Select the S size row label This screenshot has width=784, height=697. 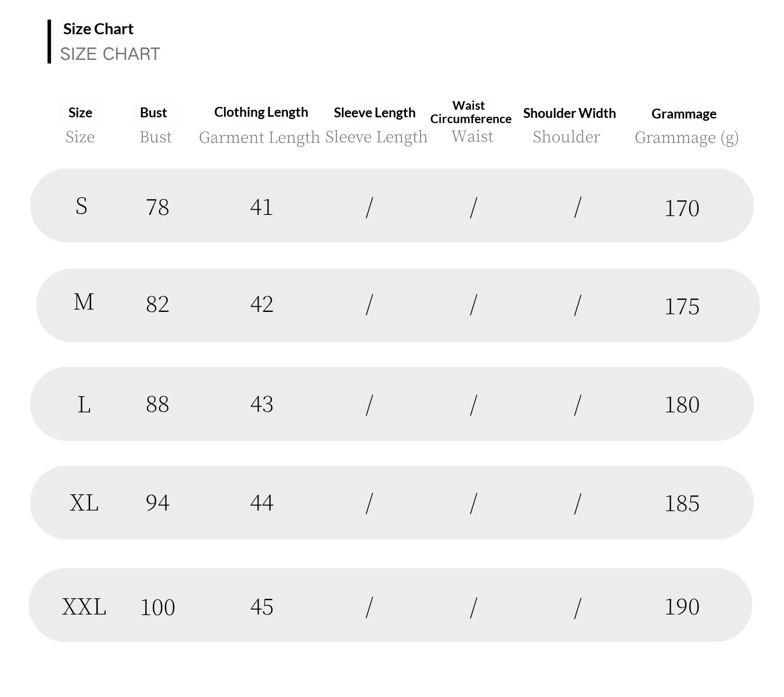81,206
